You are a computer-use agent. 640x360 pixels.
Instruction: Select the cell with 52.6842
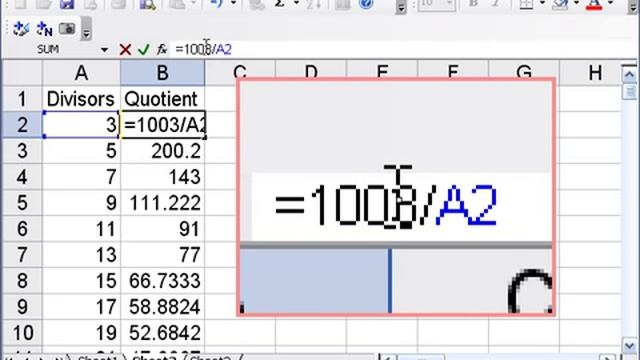162,333
